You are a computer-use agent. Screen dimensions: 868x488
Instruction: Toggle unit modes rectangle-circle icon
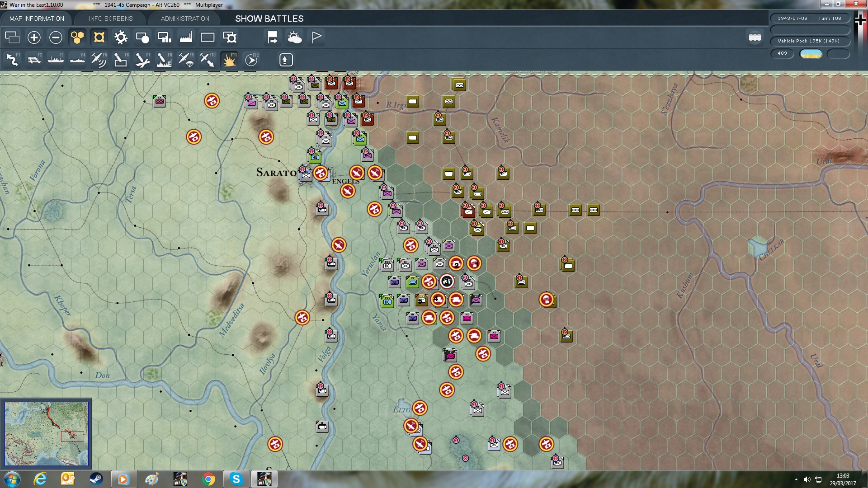coord(142,37)
